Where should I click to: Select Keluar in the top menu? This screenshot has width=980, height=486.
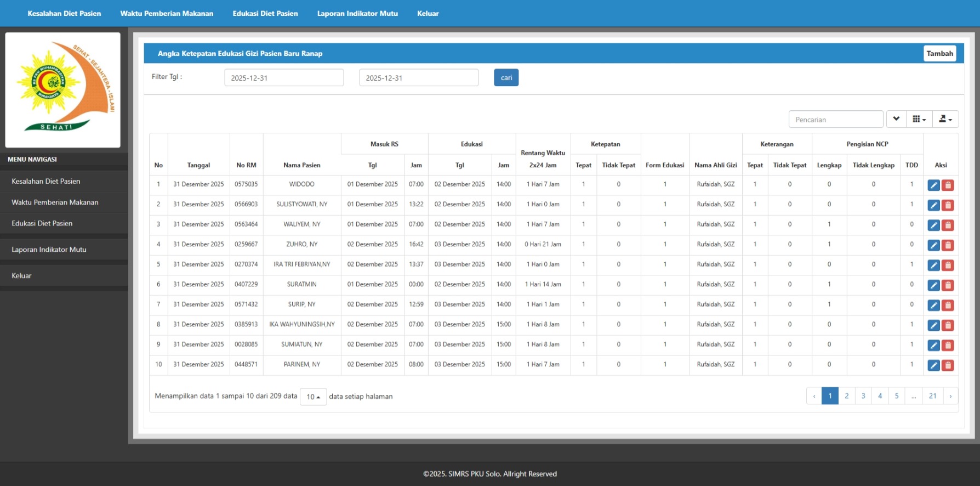pos(428,13)
